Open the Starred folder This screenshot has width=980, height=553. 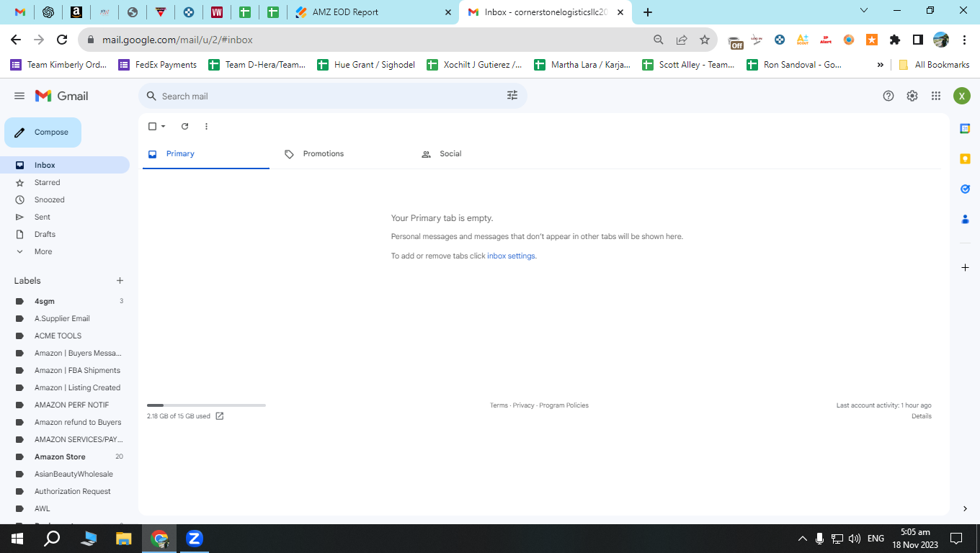click(65, 182)
